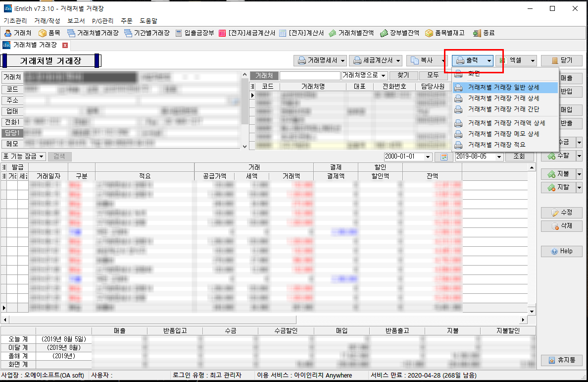The width and height of the screenshot is (588, 382).
Task: Open the 휴지통 recycle bin
Action: click(561, 360)
